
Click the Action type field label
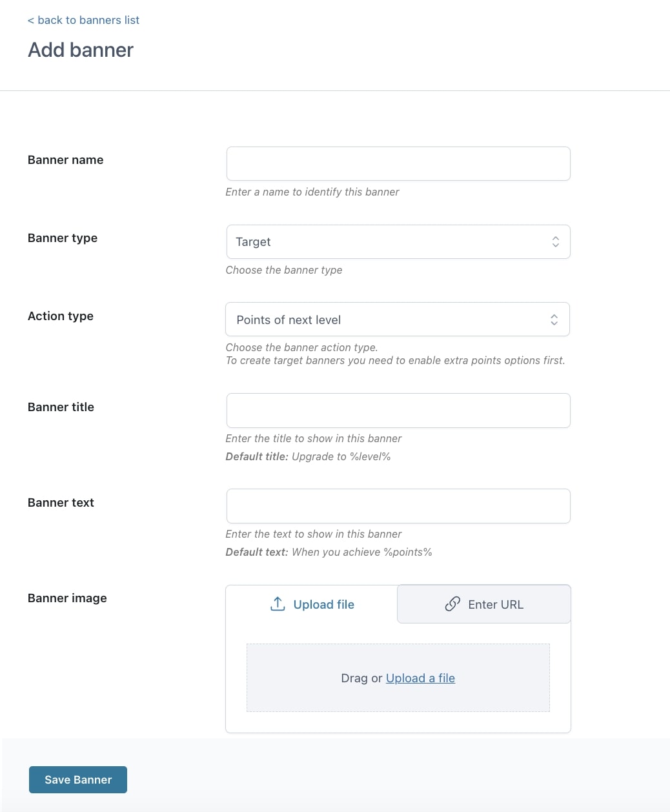click(61, 316)
